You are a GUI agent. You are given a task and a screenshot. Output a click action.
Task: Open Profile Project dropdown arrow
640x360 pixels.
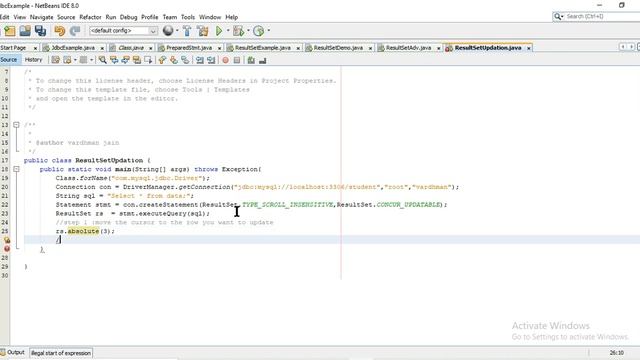268,31
